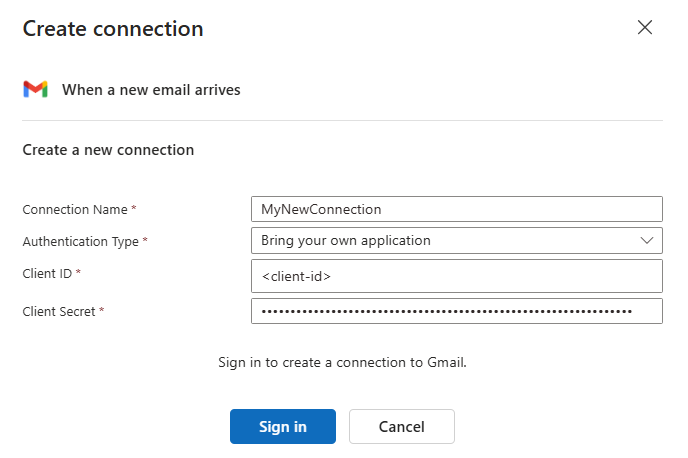Close the Create connection dialog
Image resolution: width=688 pixels, height=458 pixels.
(x=645, y=28)
